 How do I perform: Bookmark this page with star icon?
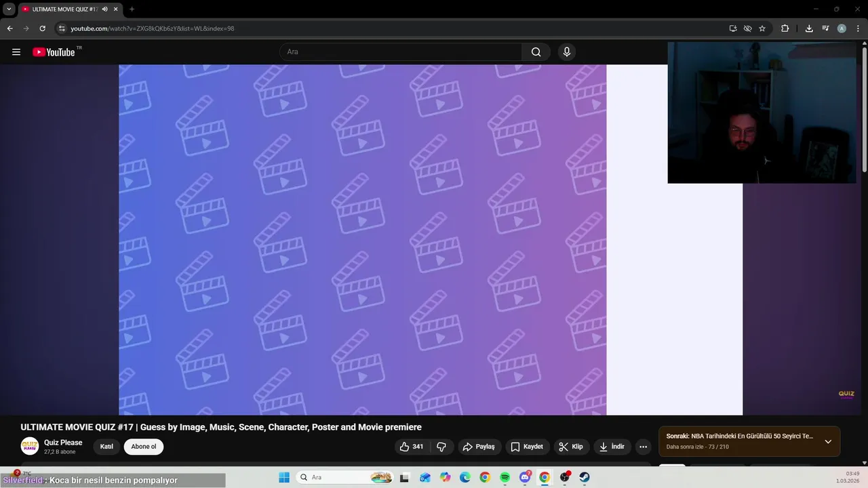pos(762,28)
